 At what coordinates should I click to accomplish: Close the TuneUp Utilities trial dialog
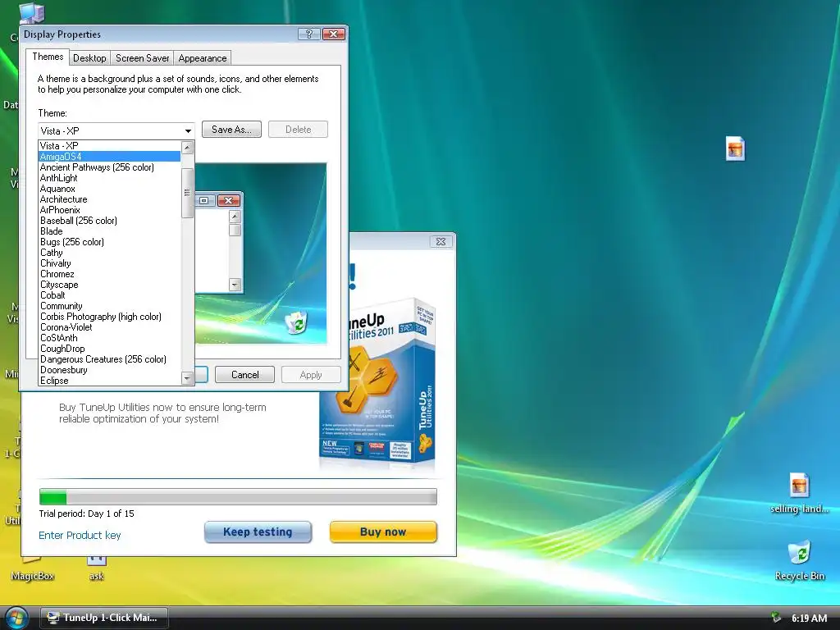click(x=441, y=242)
